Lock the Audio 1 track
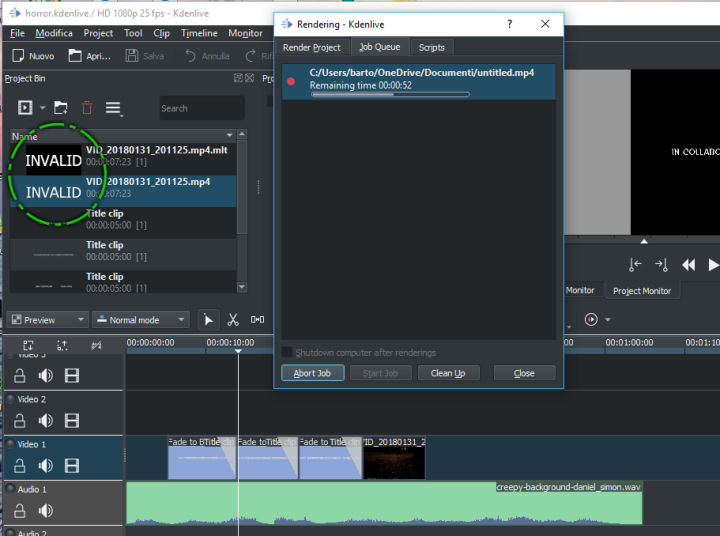The width and height of the screenshot is (720, 536). 19,511
